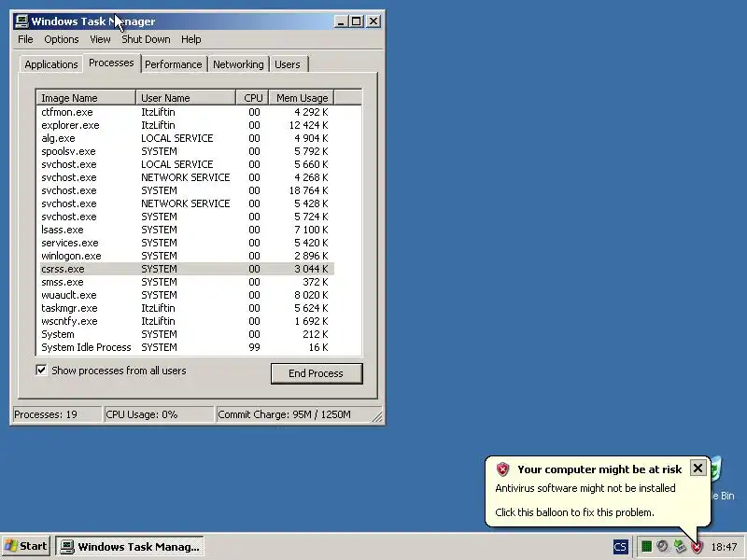This screenshot has width=747, height=560.
Task: Click the LOCAL SERVICE user for alg.exe
Action: click(177, 138)
